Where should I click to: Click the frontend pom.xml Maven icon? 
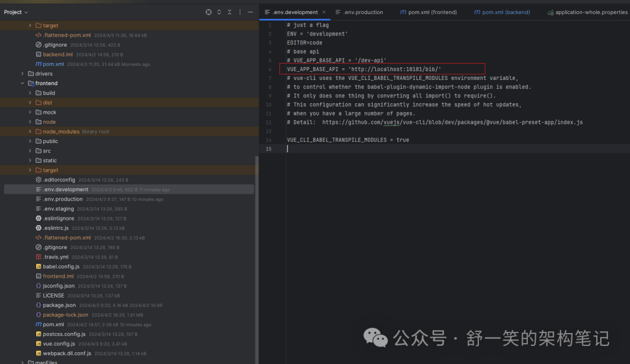38,324
